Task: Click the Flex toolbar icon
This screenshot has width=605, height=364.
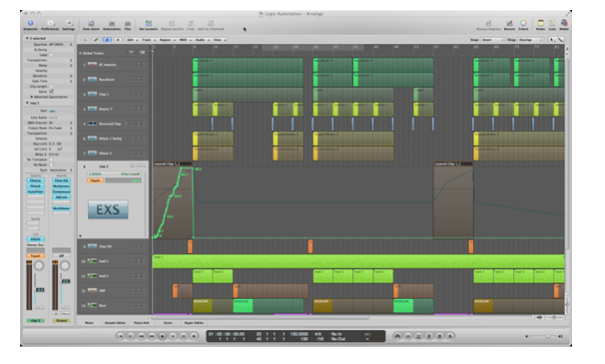Action: pos(127,25)
